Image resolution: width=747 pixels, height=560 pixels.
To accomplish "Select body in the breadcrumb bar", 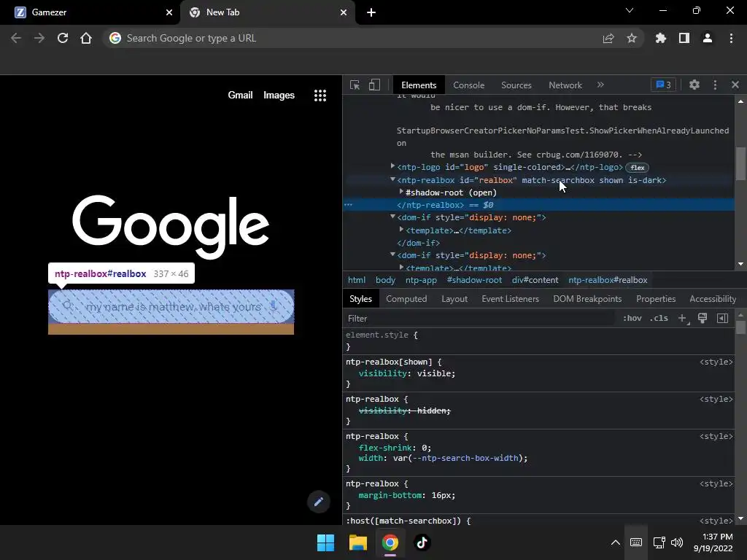I will pyautogui.click(x=385, y=280).
